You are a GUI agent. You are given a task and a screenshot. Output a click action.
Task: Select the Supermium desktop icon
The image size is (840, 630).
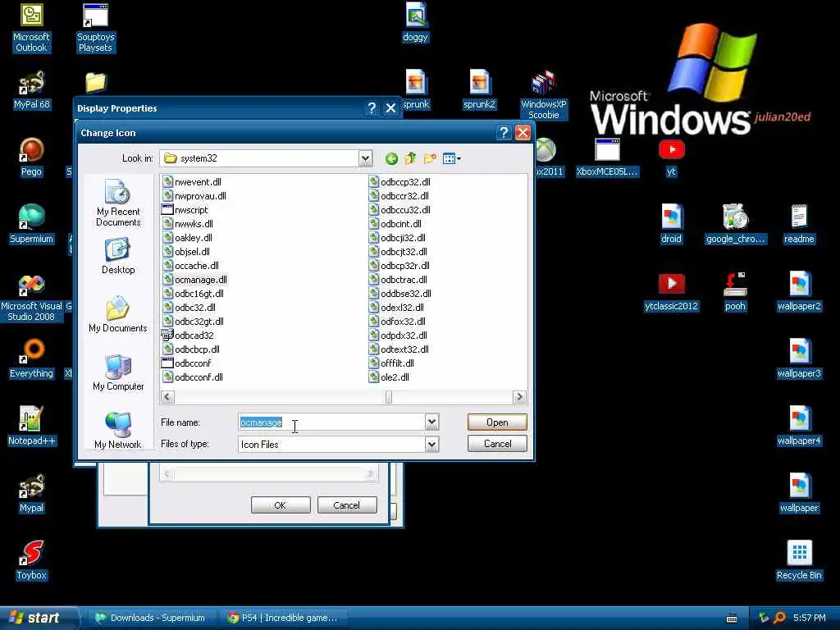tap(31, 225)
